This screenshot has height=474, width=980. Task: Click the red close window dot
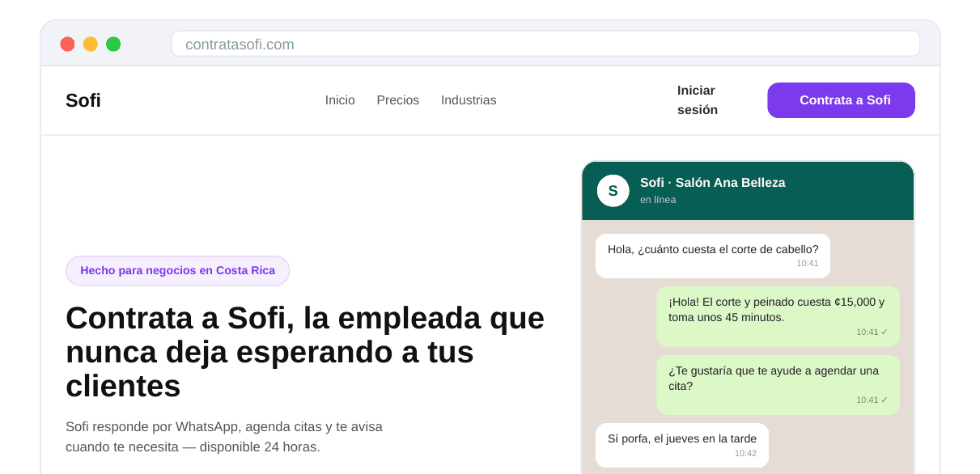(x=68, y=44)
